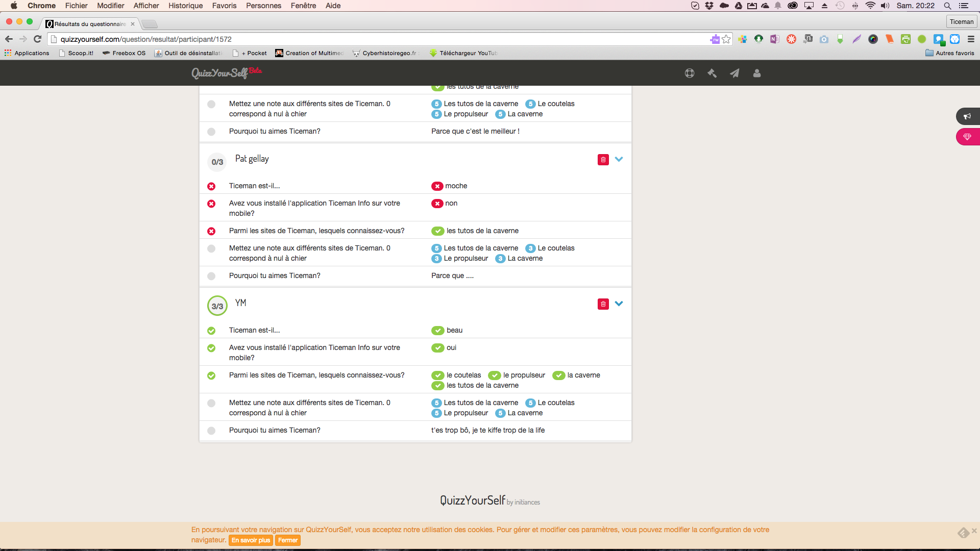Click the YM participant name
The height and width of the screenshot is (551, 980).
(x=240, y=303)
